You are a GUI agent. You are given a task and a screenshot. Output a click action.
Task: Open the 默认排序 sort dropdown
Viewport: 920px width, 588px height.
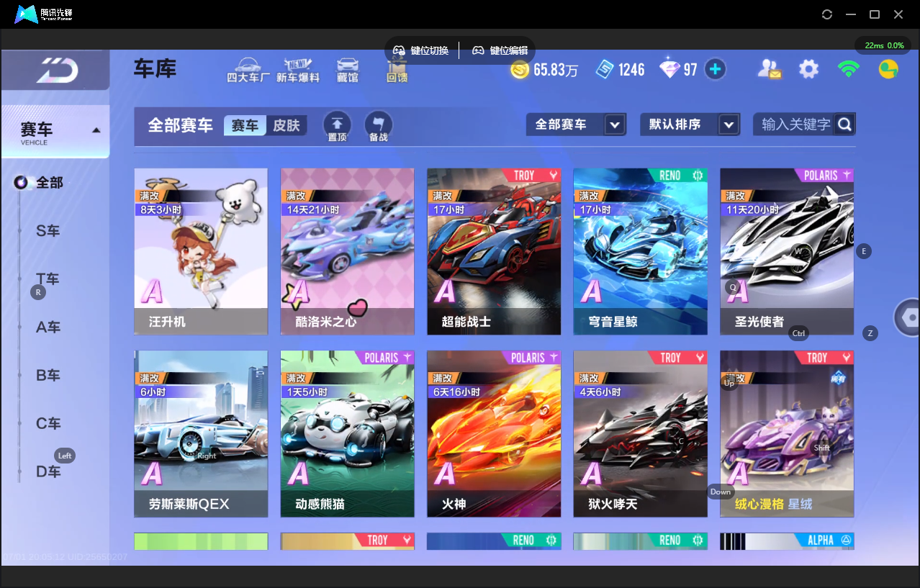click(x=690, y=125)
